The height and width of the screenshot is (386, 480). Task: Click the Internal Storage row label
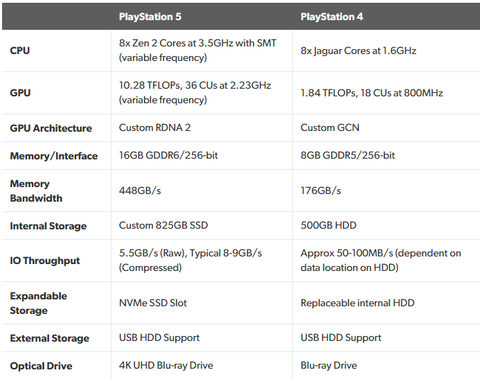48,226
